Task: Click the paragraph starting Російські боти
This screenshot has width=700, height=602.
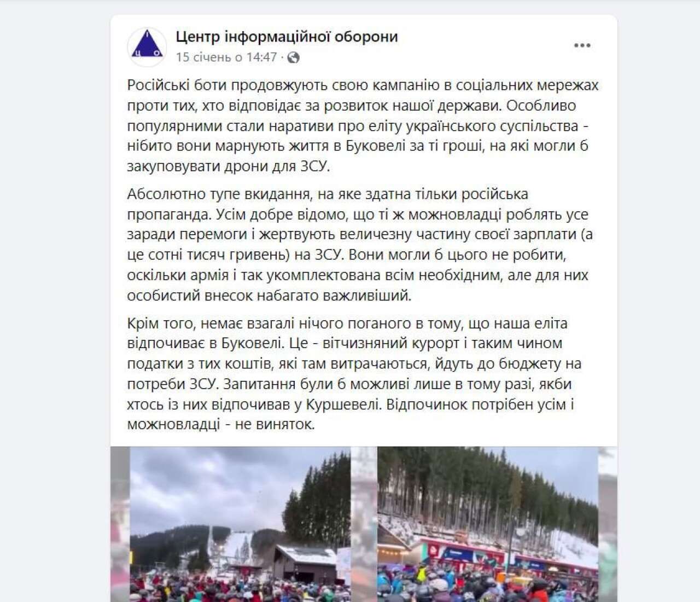Action: [363, 126]
